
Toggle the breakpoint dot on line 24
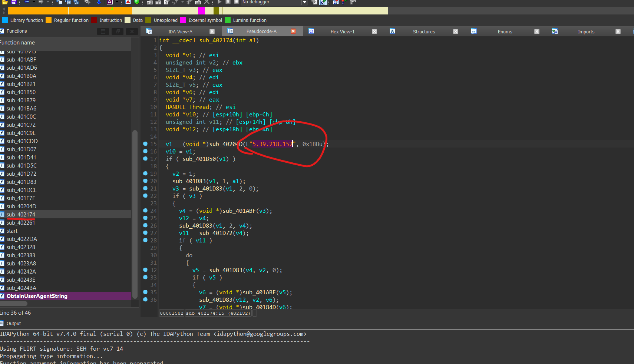coord(145,211)
